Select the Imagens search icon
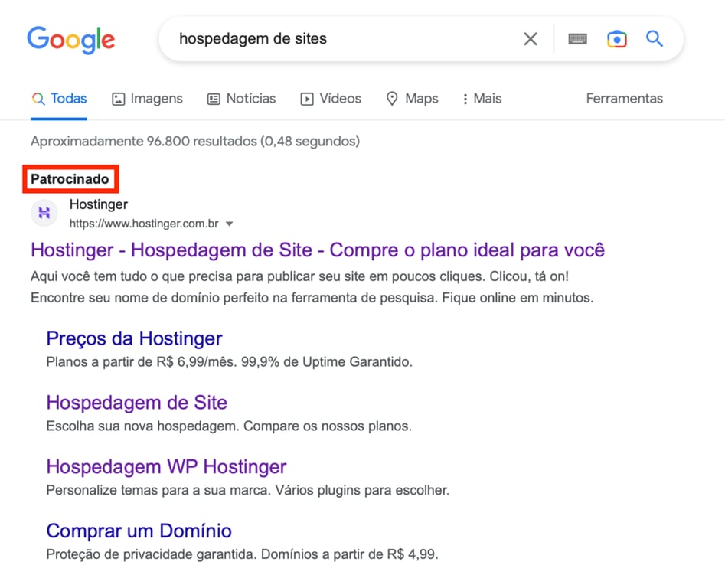This screenshot has height=588, width=725. pyautogui.click(x=119, y=99)
